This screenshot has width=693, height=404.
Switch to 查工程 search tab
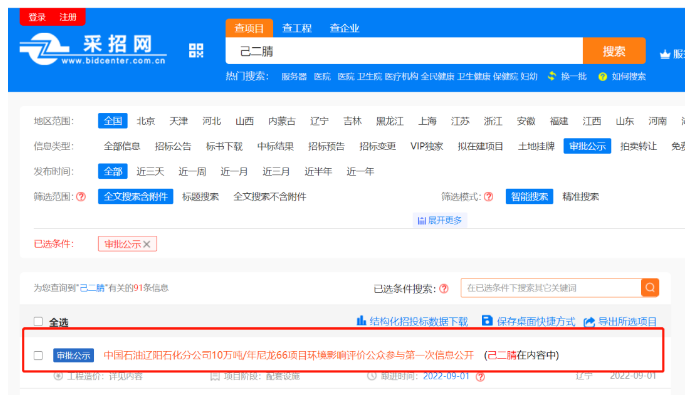(x=296, y=27)
